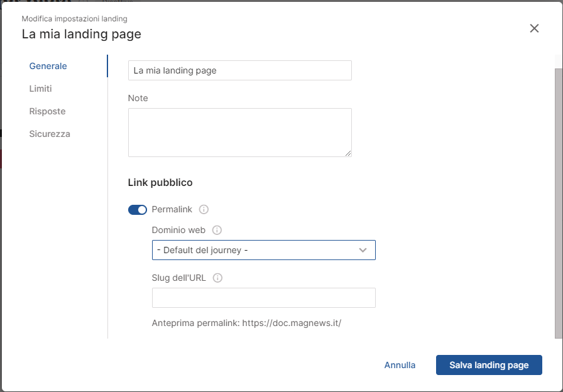This screenshot has height=392, width=563.
Task: Click the info icon next to Permalink
Action: (204, 209)
